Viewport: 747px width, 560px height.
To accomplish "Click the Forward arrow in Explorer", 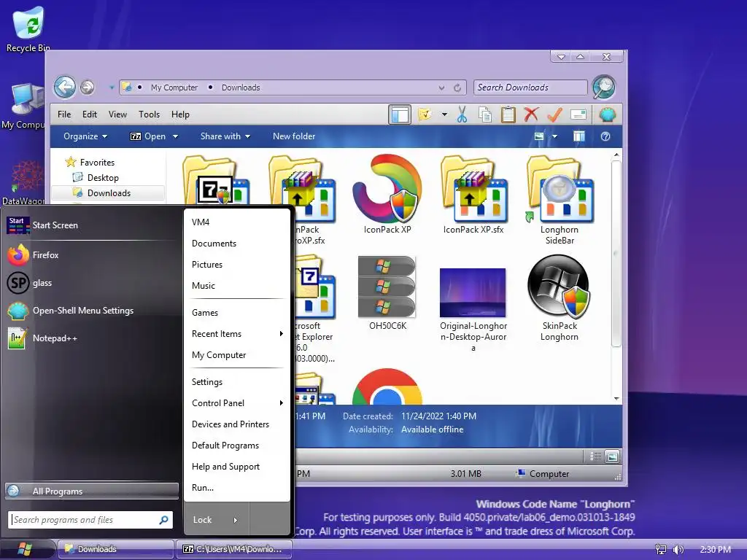I will [x=88, y=87].
